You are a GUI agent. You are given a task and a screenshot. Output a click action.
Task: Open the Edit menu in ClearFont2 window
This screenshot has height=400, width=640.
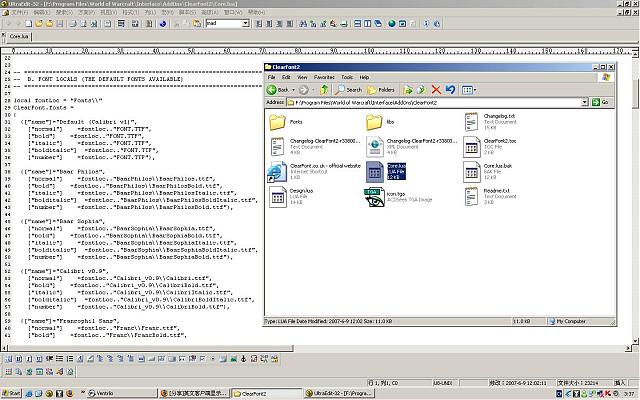[x=286, y=77]
